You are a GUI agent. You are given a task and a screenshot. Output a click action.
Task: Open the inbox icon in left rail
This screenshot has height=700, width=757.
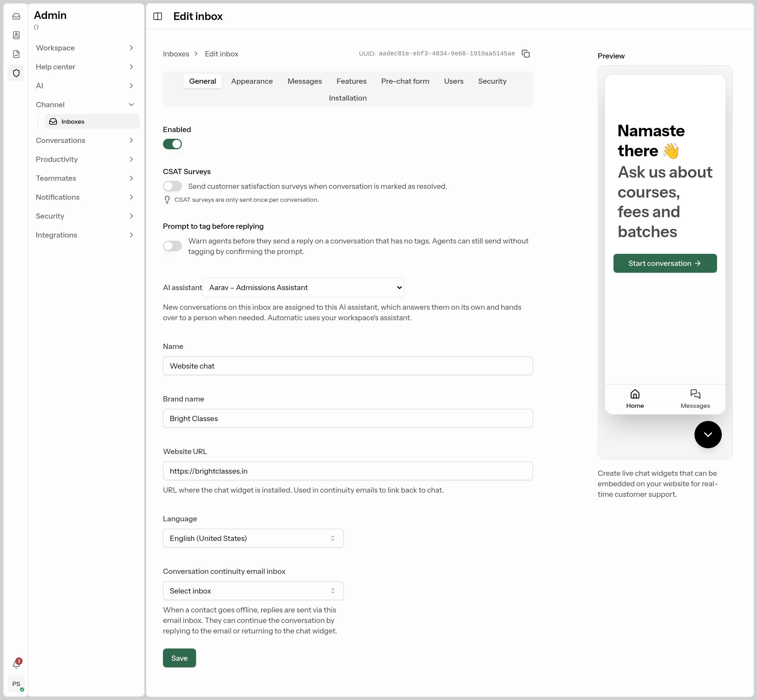pyautogui.click(x=16, y=16)
